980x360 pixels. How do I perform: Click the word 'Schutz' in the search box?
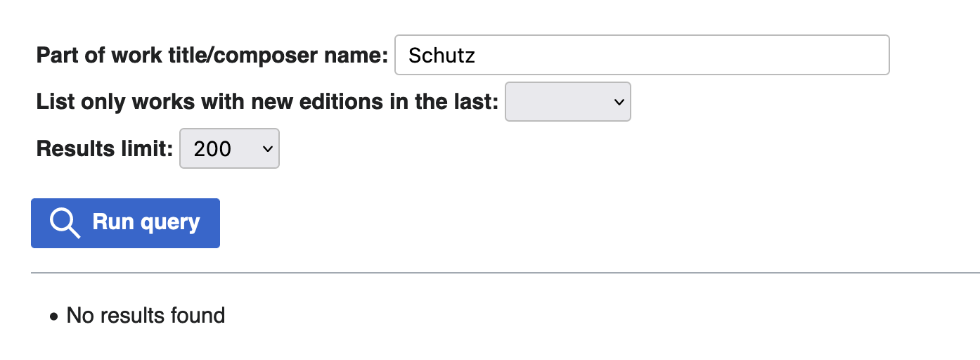441,56
